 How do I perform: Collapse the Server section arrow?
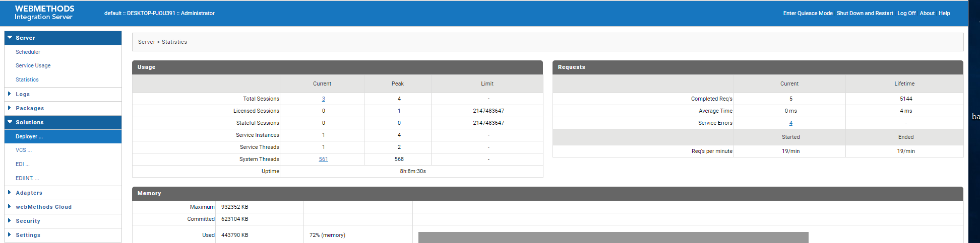coord(10,37)
